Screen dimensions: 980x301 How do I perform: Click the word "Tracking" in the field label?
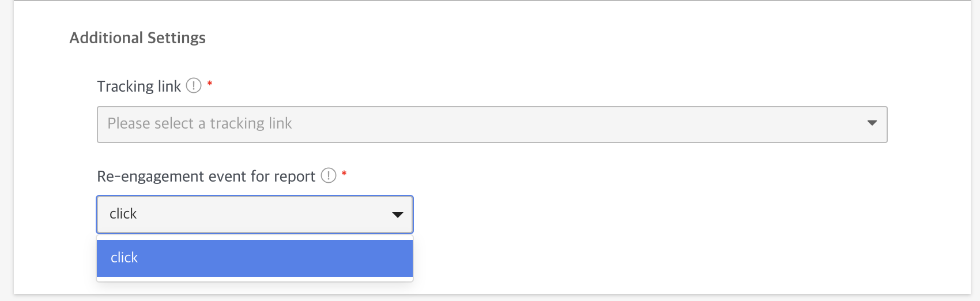(125, 86)
